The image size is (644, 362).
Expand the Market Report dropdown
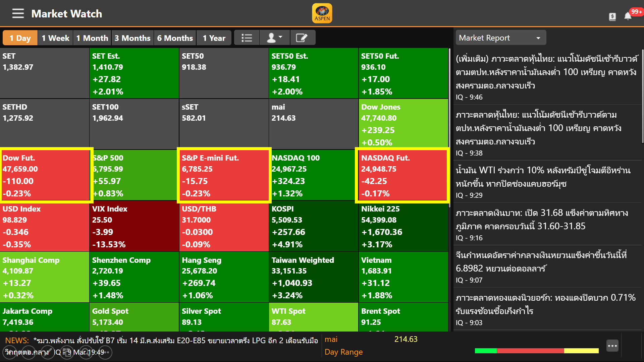(x=500, y=38)
